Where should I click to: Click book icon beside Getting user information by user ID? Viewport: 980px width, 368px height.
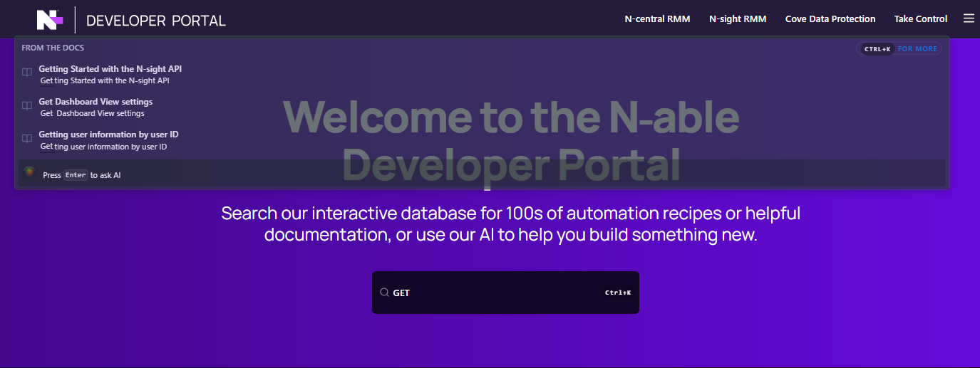[x=26, y=139]
